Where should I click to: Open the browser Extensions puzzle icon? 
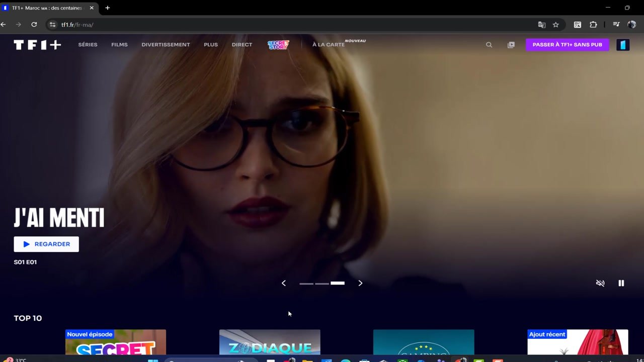[x=593, y=25]
